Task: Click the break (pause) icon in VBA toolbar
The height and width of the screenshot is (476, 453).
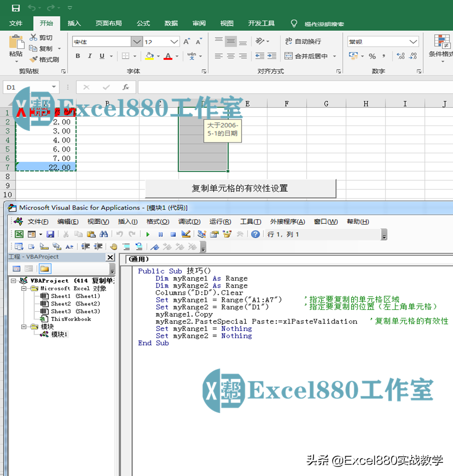Action: click(x=161, y=234)
